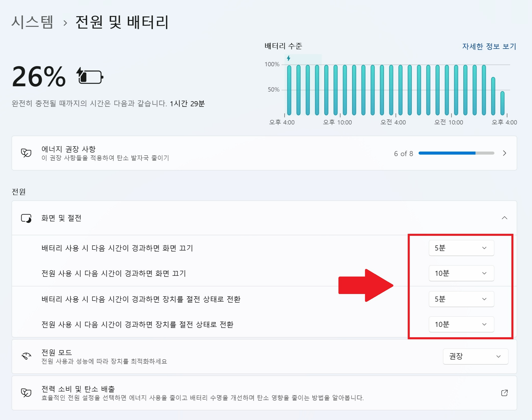Click the external-link icon on the carbon emissions card
Viewport: 532px width, 420px height.
pyautogui.click(x=504, y=392)
